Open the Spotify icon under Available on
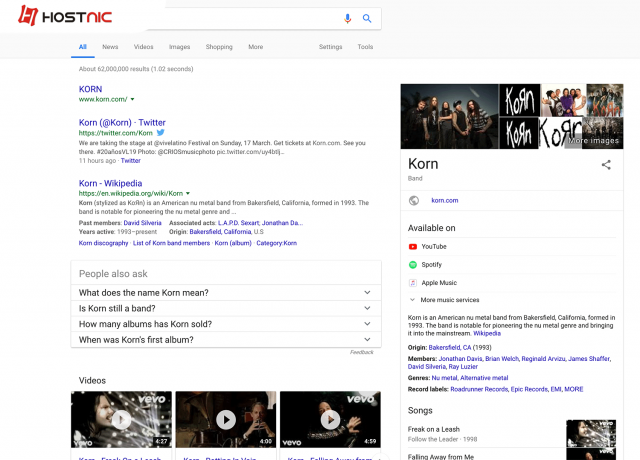The image size is (640, 460). [x=413, y=264]
